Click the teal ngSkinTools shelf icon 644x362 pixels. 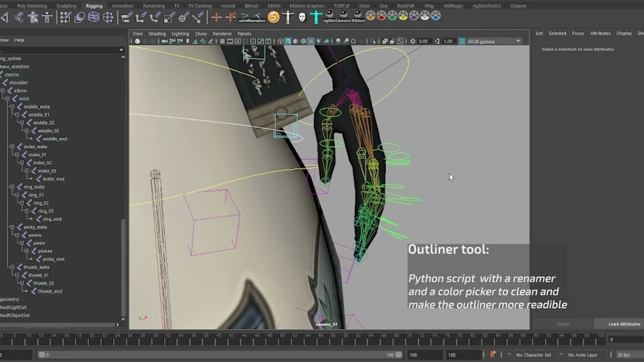click(315, 17)
